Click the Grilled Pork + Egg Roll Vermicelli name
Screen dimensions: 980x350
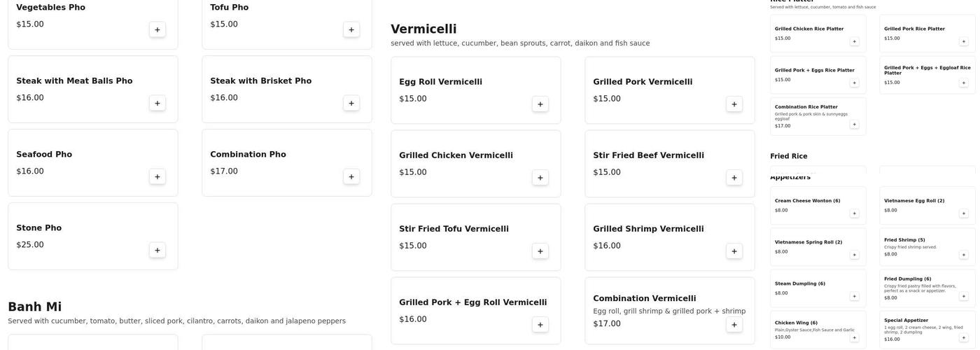click(x=472, y=302)
